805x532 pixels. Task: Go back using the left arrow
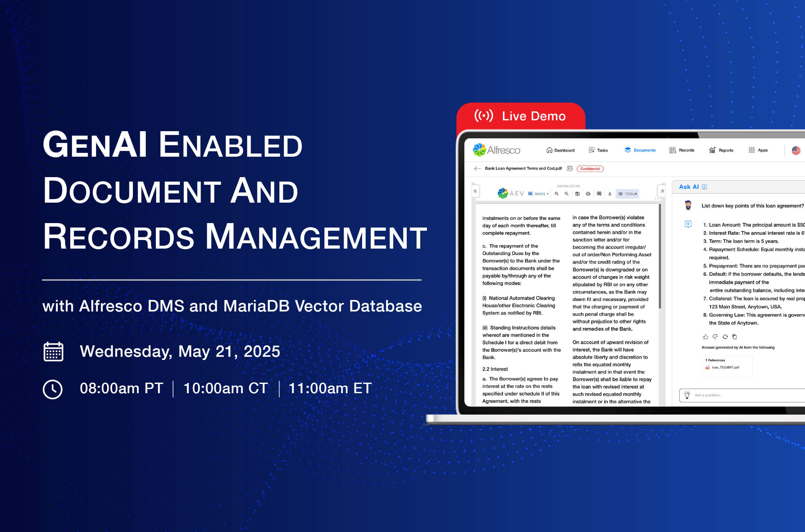477,169
